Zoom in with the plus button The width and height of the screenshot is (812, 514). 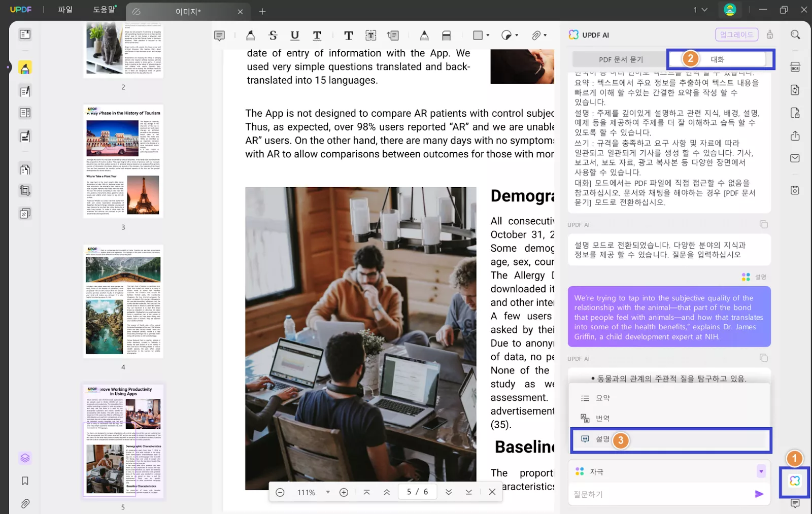pos(344,492)
